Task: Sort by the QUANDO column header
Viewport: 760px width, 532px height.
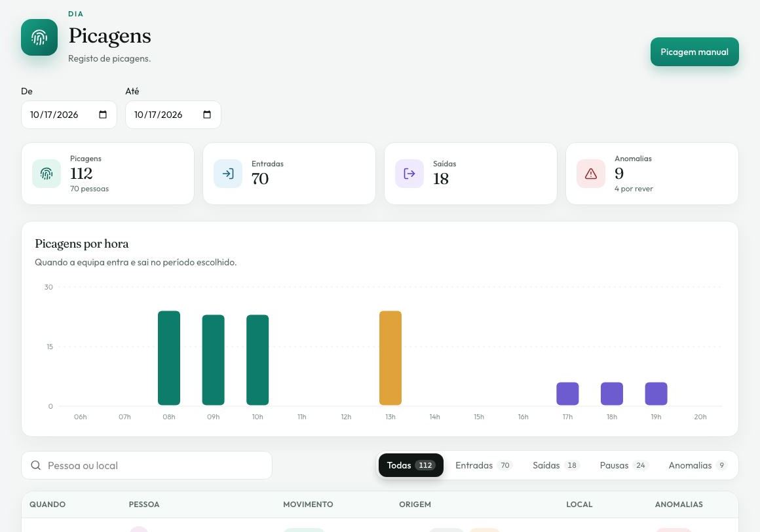Action: tap(47, 504)
